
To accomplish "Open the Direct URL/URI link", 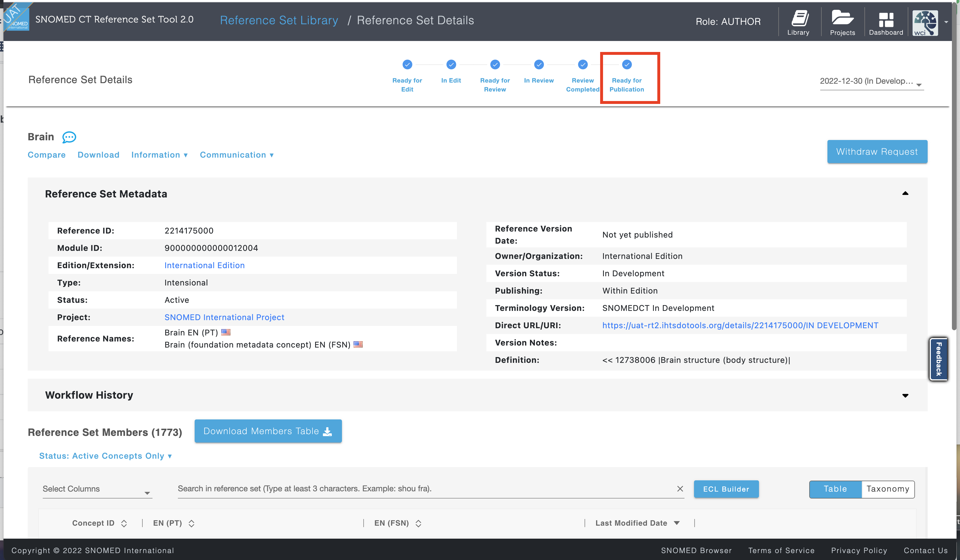I will click(740, 326).
